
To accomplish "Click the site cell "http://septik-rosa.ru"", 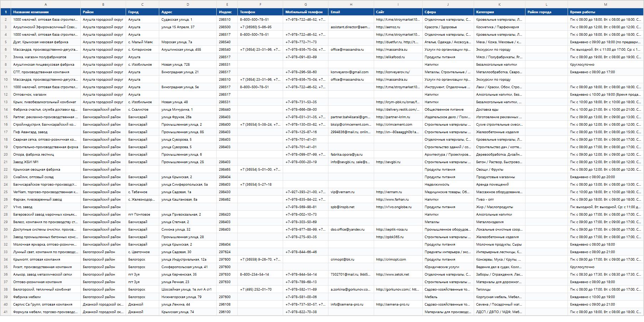I will point(398,230).
